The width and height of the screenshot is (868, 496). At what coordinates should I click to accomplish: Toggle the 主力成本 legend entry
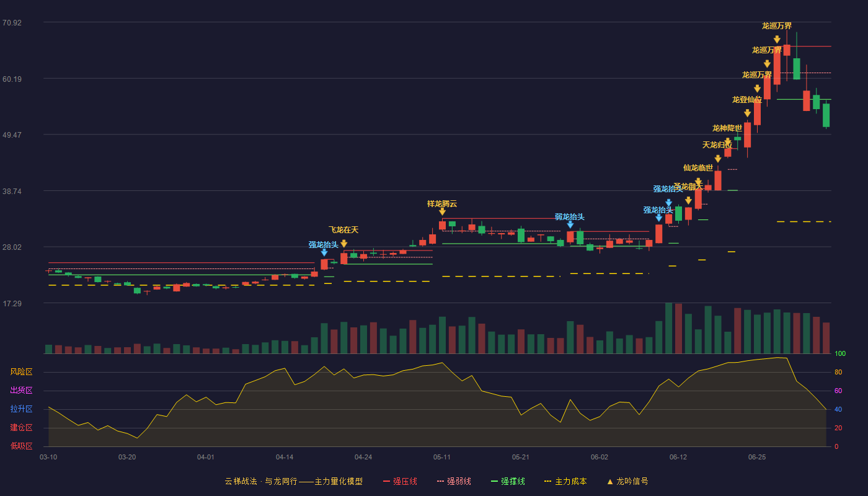pyautogui.click(x=565, y=481)
